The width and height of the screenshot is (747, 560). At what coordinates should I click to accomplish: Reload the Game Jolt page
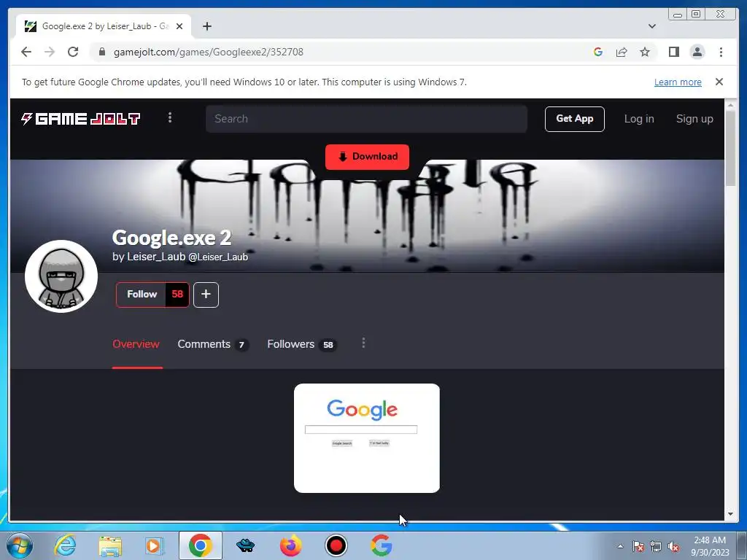click(73, 52)
